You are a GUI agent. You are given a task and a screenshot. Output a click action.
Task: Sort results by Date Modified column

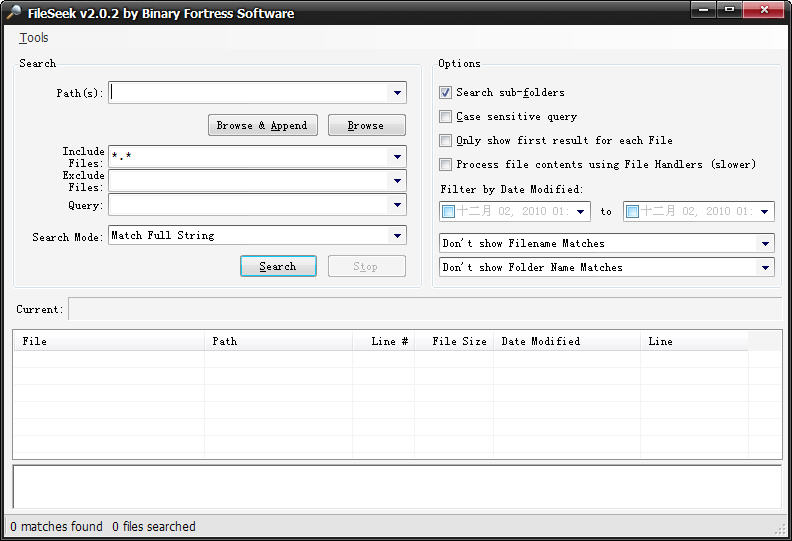click(x=566, y=342)
